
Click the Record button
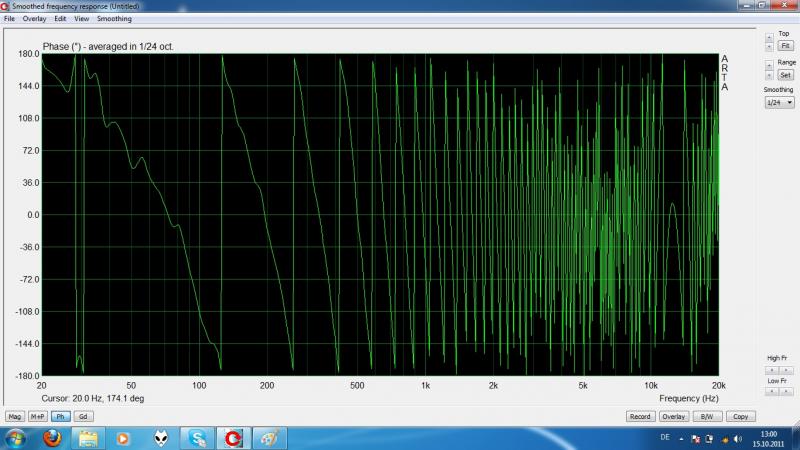(x=640, y=416)
